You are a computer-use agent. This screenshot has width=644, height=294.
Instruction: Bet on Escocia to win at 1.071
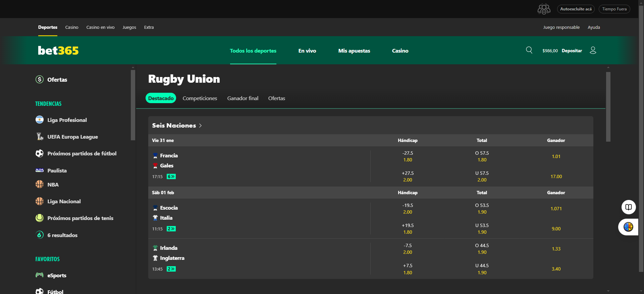point(556,209)
